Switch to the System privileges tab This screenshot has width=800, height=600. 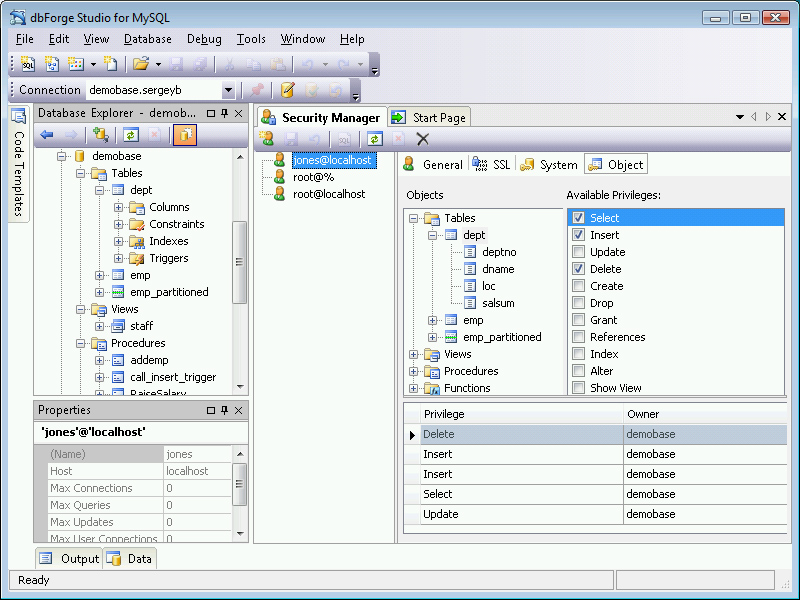click(x=549, y=165)
